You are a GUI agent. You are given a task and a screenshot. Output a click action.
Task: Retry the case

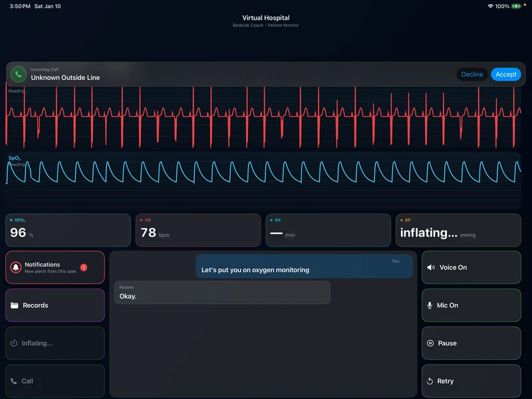pyautogui.click(x=471, y=381)
